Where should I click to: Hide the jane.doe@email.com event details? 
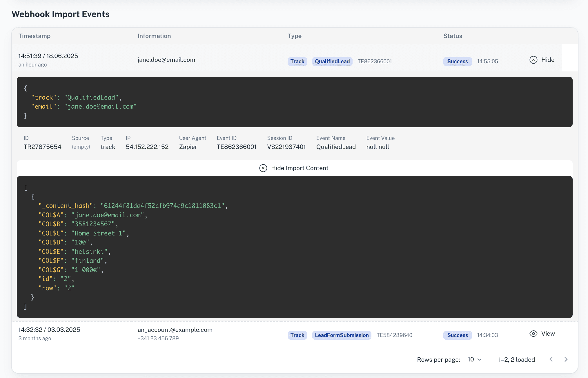[x=542, y=60]
